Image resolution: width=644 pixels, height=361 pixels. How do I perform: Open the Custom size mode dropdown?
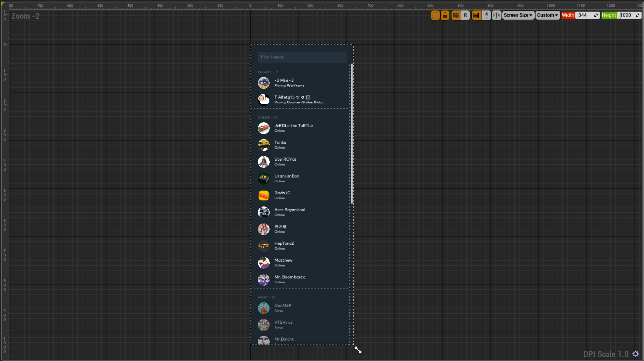(x=548, y=15)
